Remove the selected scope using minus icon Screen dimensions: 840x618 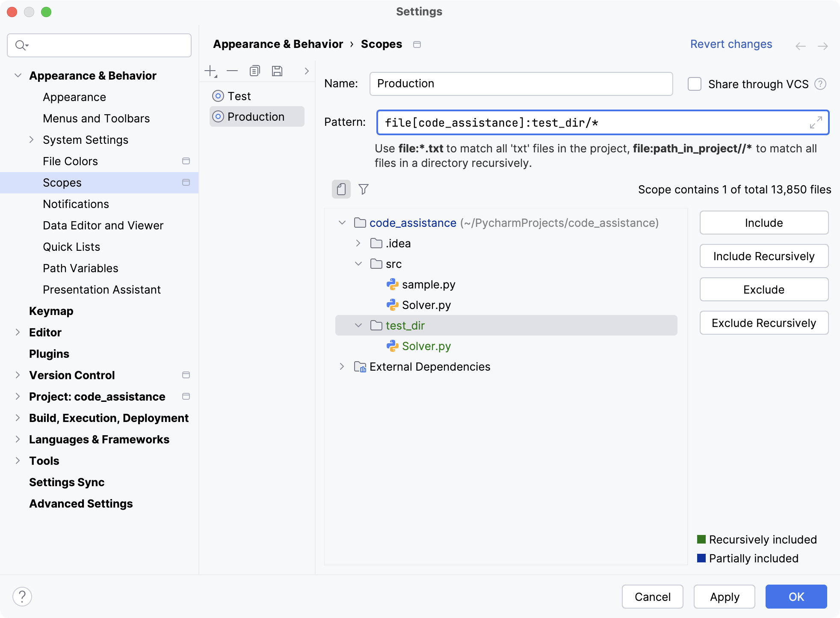(232, 71)
